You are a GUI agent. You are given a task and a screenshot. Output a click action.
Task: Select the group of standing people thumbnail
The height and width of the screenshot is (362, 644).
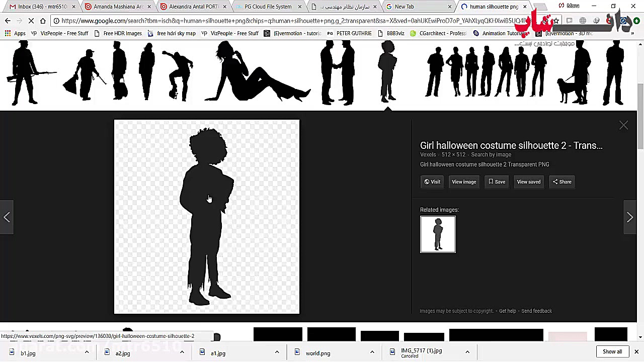[487, 71]
